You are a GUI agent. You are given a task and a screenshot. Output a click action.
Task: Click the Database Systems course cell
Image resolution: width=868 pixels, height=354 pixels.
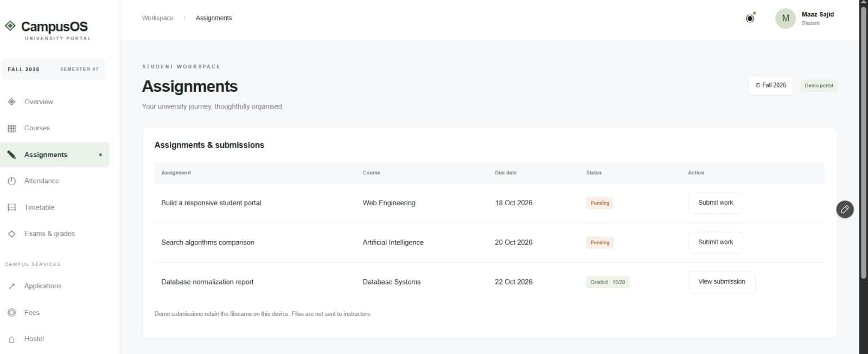[392, 282]
